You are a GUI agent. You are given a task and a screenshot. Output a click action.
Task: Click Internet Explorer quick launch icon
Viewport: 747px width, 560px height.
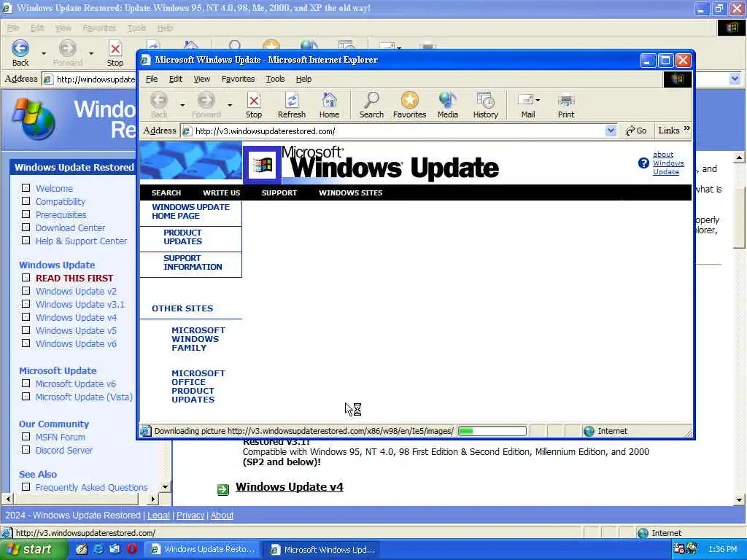click(98, 549)
